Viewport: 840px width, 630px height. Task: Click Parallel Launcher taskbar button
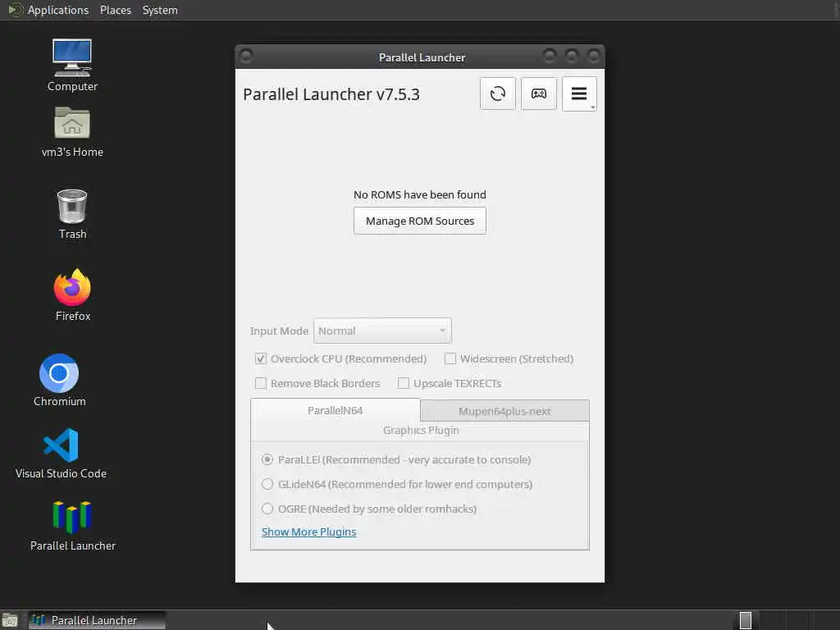point(97,620)
